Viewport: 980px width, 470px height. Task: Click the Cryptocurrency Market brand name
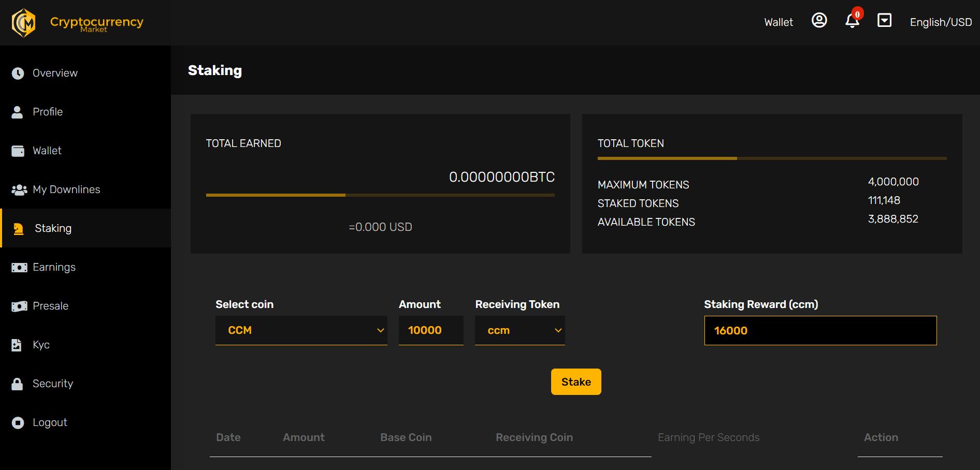pos(97,23)
